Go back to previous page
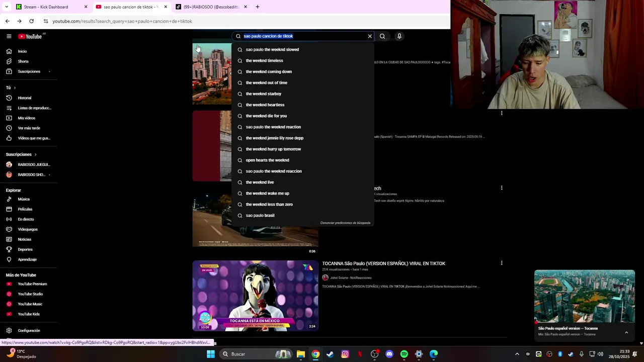 [7, 21]
